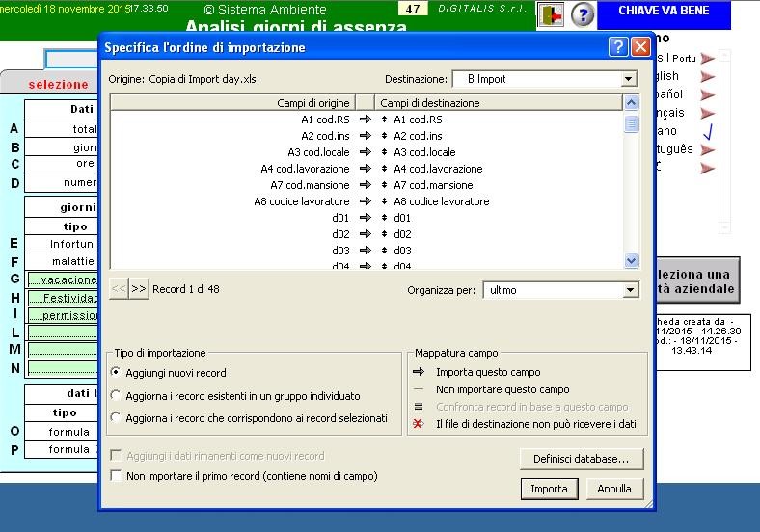Click the red arrow beside the Português language
Screen dimensions: 760x532
pyautogui.click(x=708, y=149)
